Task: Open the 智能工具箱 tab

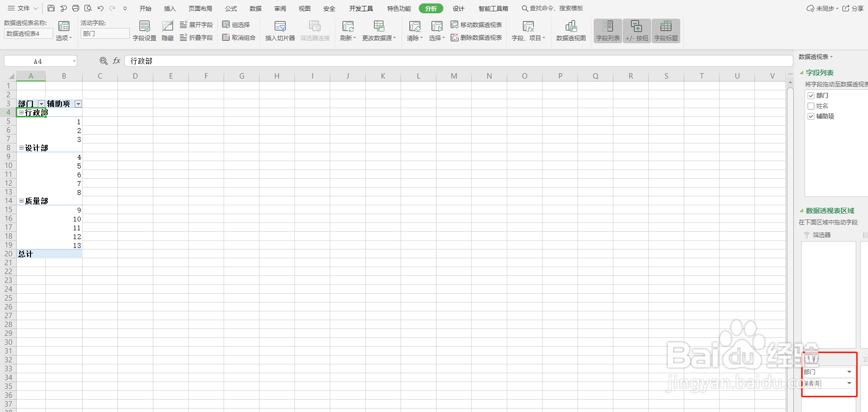Action: coord(493,8)
